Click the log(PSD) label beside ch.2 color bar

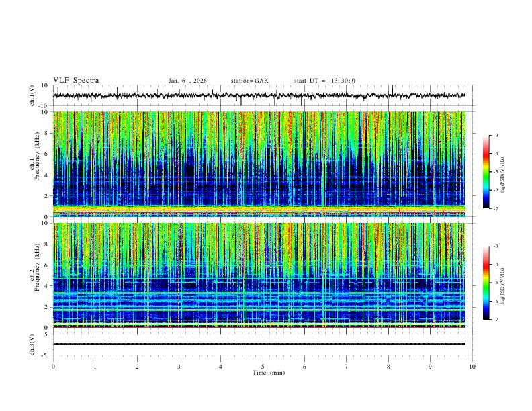pos(502,286)
